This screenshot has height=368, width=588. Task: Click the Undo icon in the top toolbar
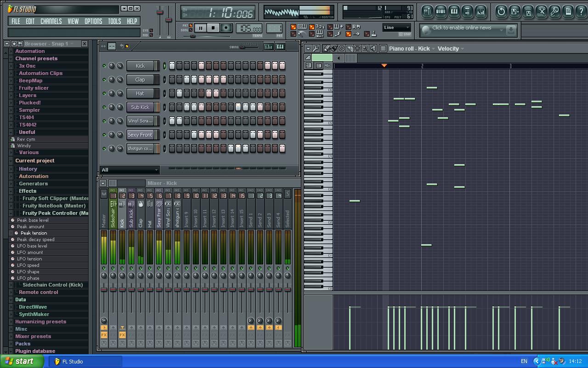501,12
